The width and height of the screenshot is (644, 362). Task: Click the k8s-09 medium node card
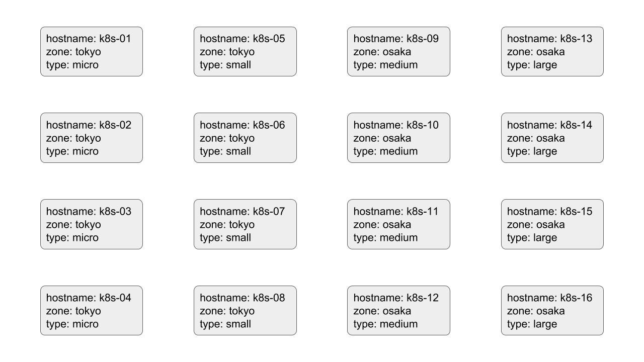pos(398,52)
